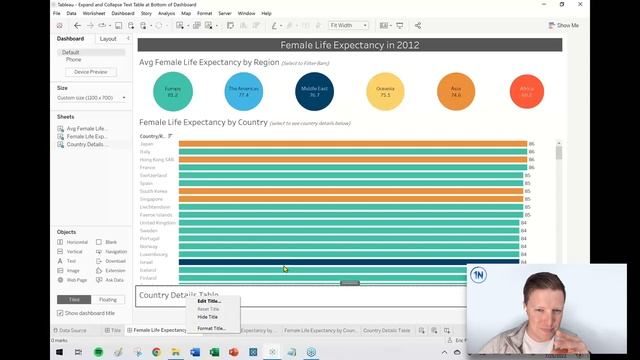Choose Hide Title from context menu
640x360 pixels.
207,317
